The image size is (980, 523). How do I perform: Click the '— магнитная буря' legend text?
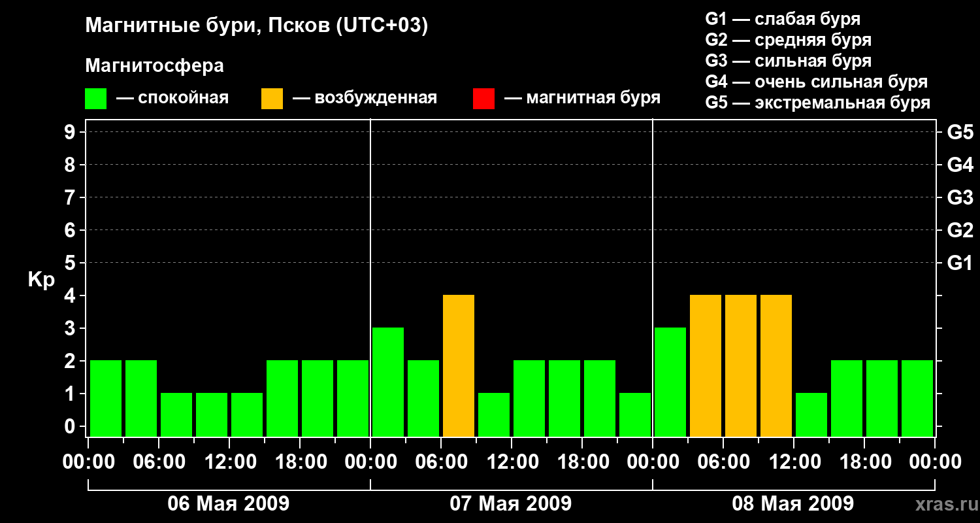(582, 98)
